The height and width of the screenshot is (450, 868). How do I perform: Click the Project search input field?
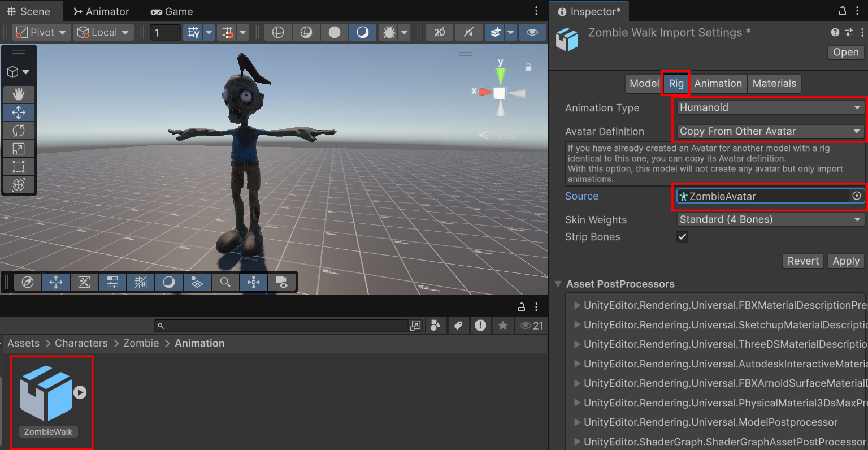coord(281,326)
